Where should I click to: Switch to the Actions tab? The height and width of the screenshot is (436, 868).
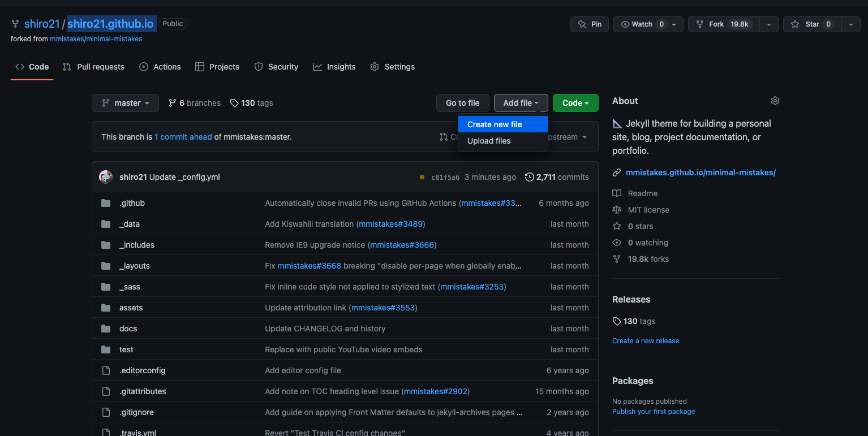(160, 67)
